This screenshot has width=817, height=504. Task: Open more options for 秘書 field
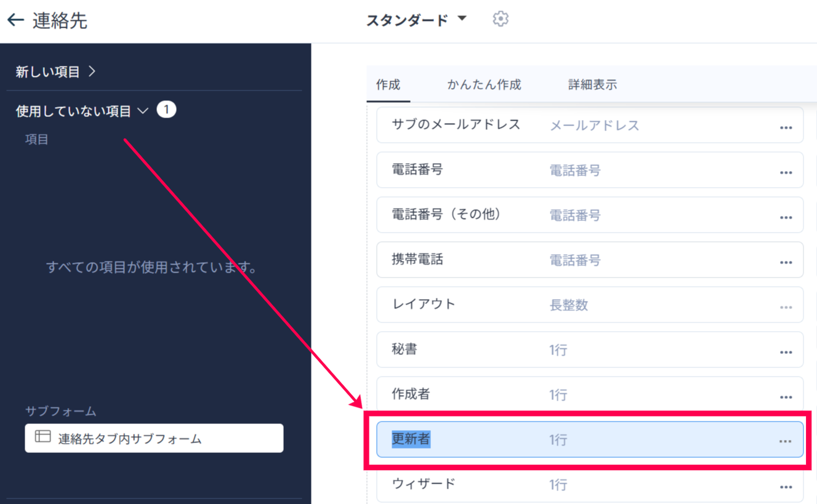coord(786,352)
